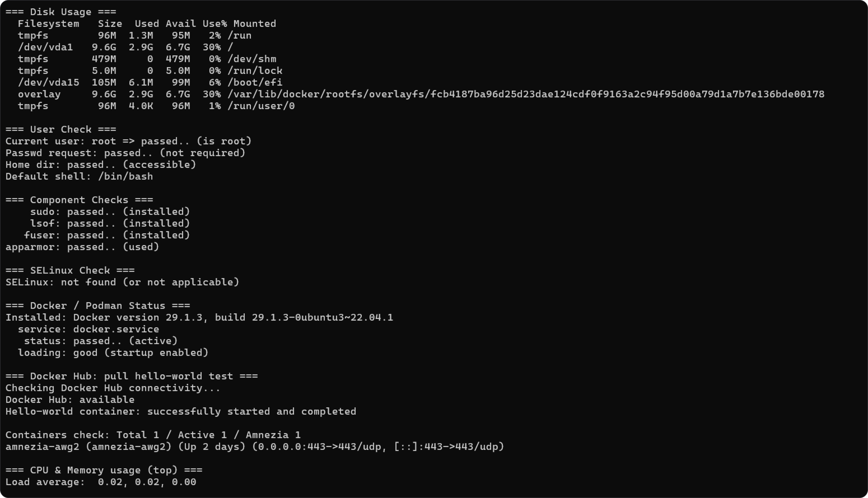868x498 pixels.
Task: Click the "Load average" values line
Action: point(101,482)
